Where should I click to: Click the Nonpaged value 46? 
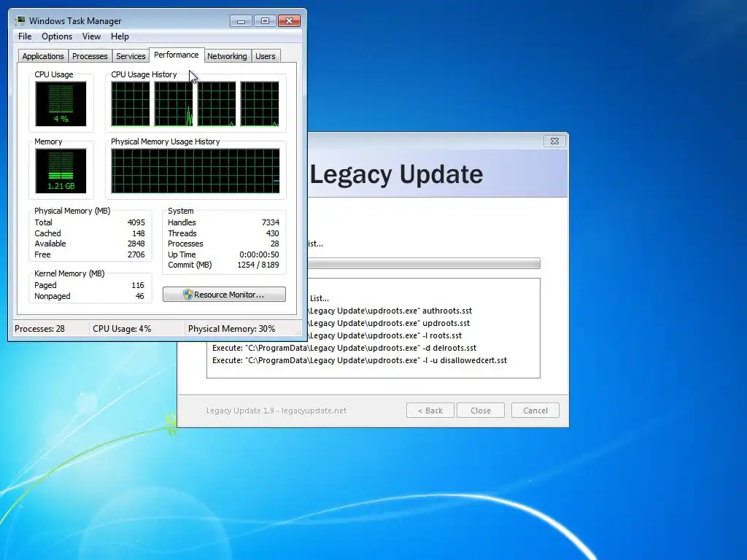[x=139, y=296]
